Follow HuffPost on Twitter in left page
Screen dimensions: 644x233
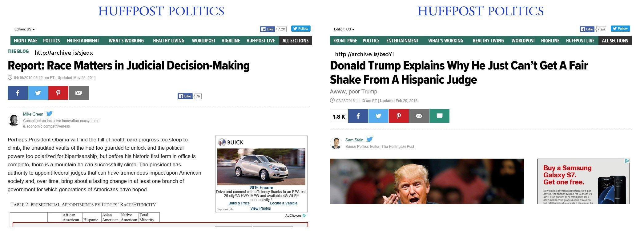[301, 29]
